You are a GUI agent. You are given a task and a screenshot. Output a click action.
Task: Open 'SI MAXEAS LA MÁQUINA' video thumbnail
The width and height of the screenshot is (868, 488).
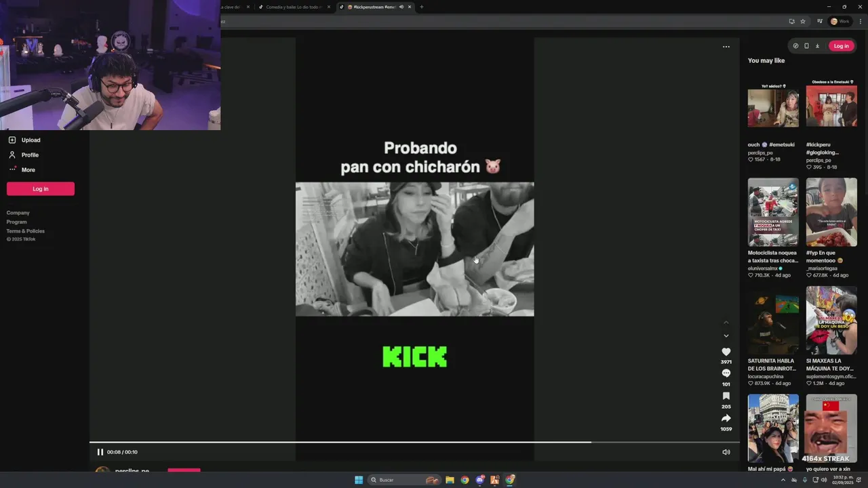click(x=831, y=320)
